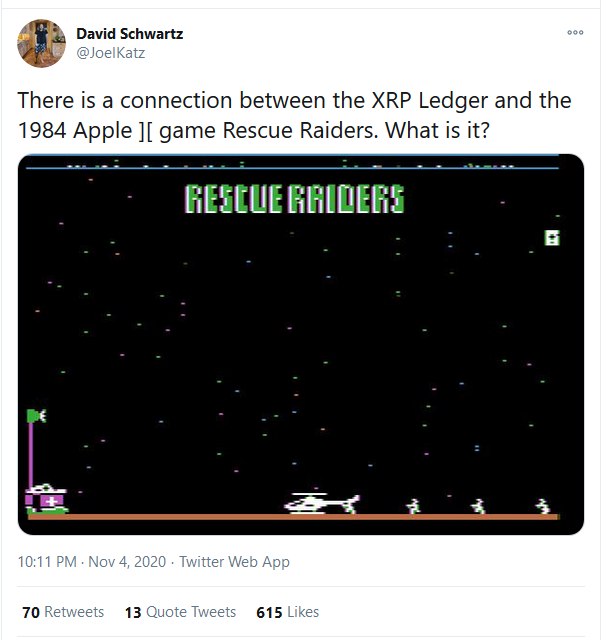608x640 pixels.
Task: Click the rightmost soldier figure
Action: point(543,506)
